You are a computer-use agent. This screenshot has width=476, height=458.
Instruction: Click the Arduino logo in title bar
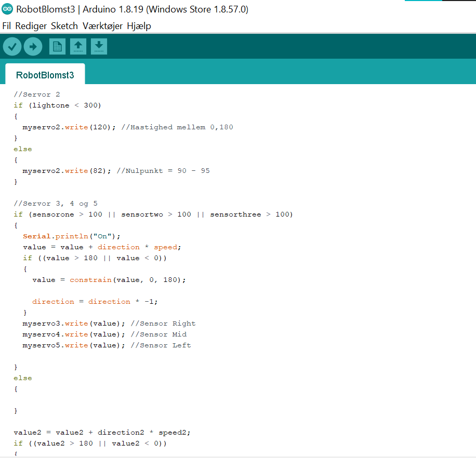[7, 9]
